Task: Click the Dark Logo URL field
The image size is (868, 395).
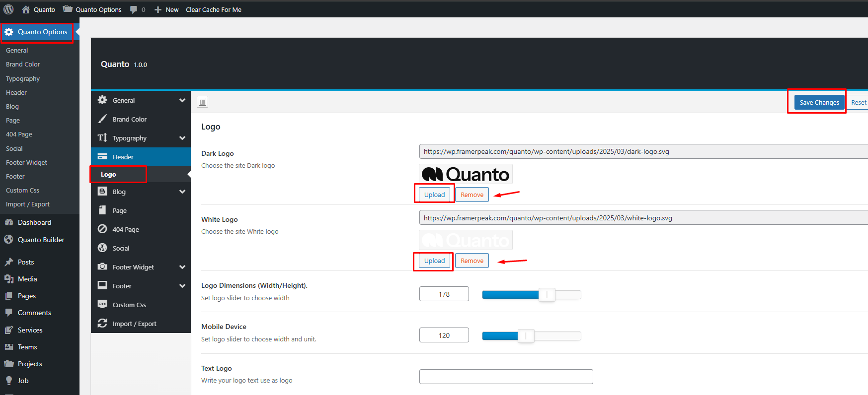Action: point(643,151)
